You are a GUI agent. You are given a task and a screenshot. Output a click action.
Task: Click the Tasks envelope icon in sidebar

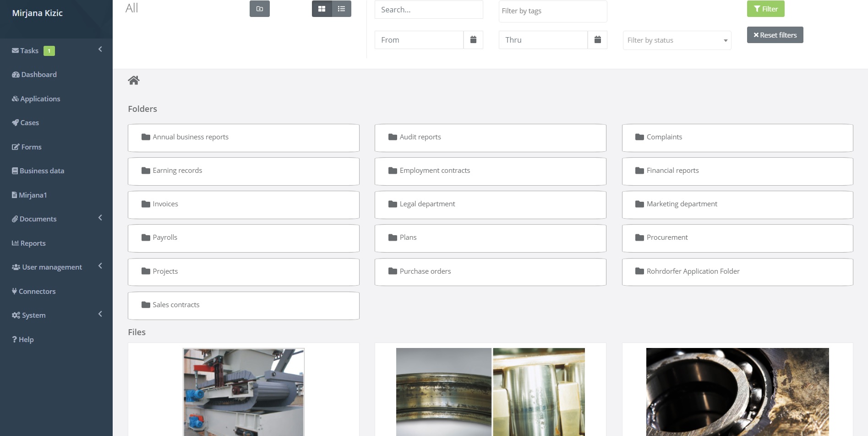coord(15,51)
